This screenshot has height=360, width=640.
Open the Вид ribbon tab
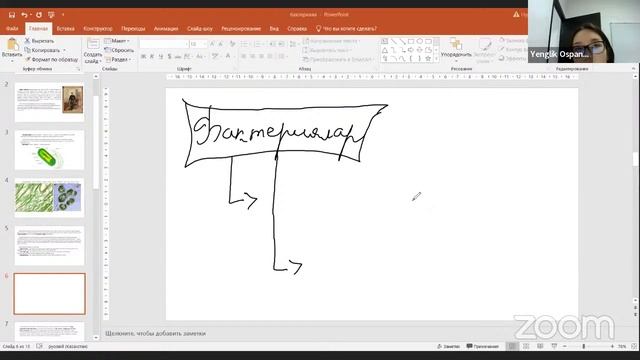tap(274, 29)
